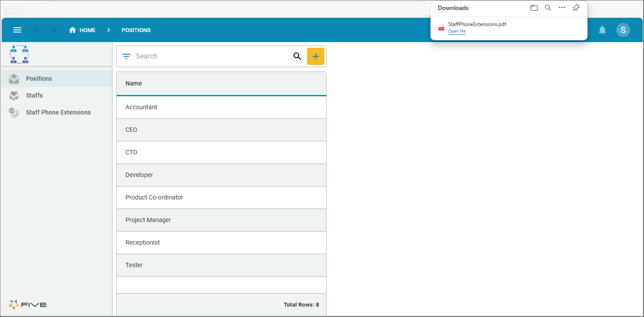This screenshot has width=644, height=317.
Task: Click the search magnifier icon
Action: tap(297, 56)
